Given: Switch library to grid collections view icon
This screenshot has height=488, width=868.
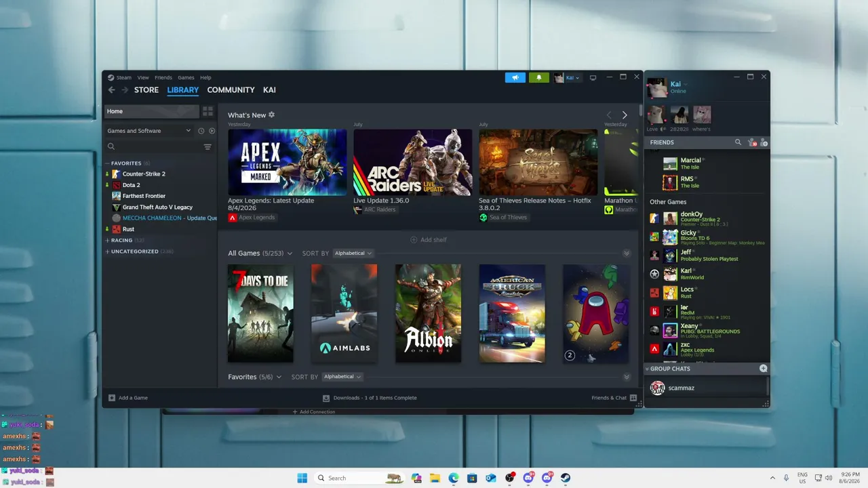Looking at the screenshot, I should 208,111.
